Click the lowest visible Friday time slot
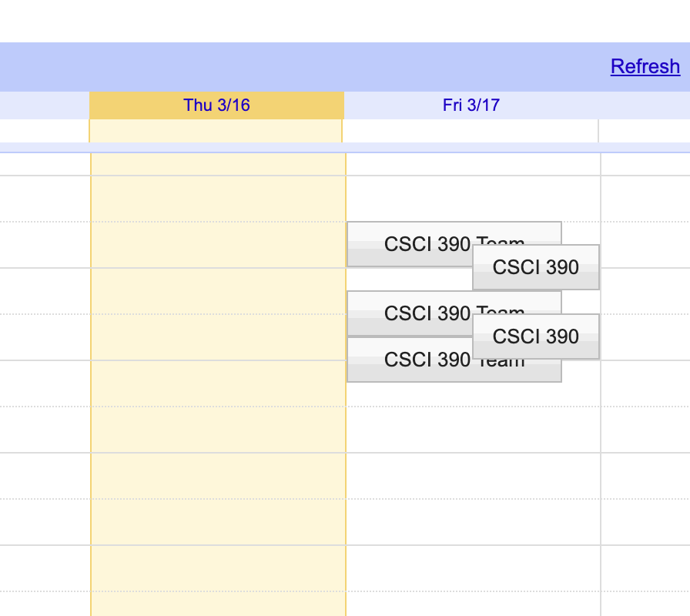 [x=473, y=604]
